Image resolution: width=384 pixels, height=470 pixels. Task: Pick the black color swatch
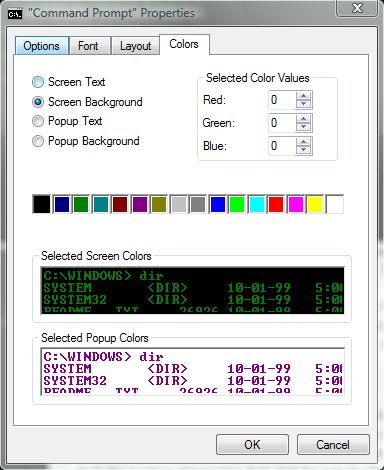[42, 204]
